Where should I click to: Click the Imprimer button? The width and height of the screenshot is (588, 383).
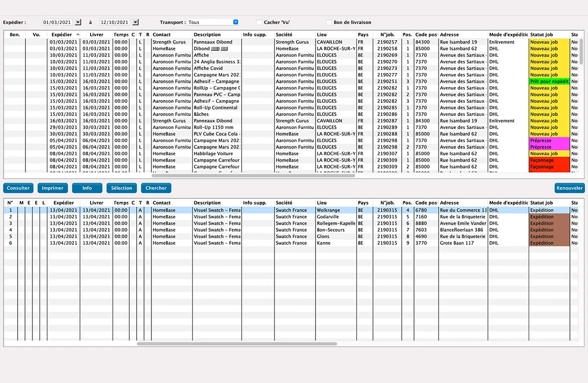tap(52, 188)
